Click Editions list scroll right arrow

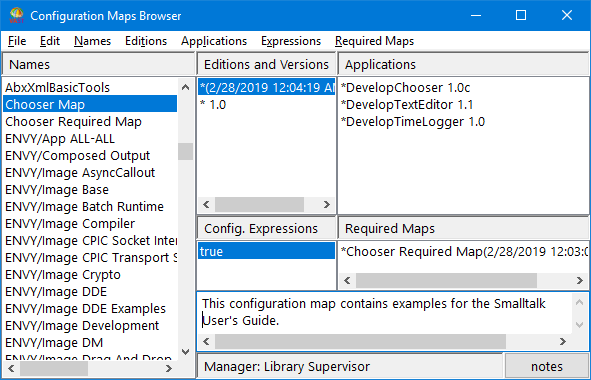pyautogui.click(x=326, y=204)
